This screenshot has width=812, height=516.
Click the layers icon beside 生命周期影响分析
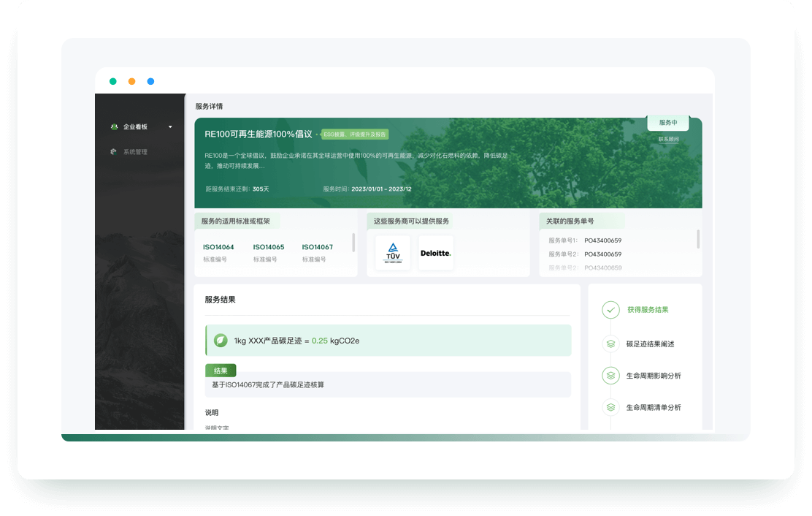tap(610, 376)
